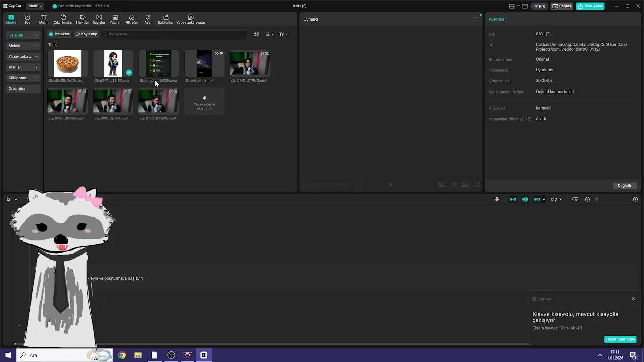Click the Kayıt yap record button
The width and height of the screenshot is (644, 362).
[87, 34]
